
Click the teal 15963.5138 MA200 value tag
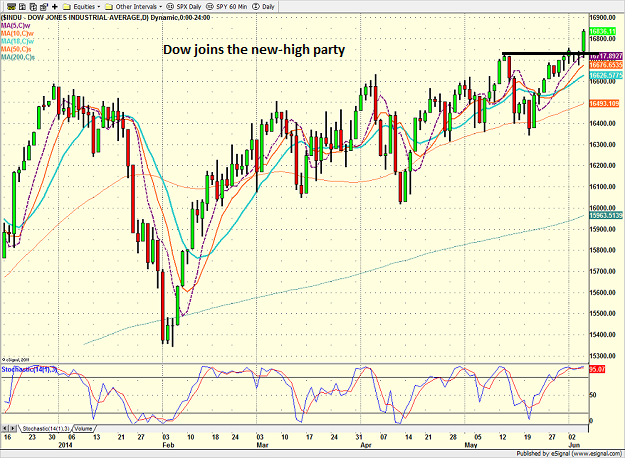[x=605, y=215]
